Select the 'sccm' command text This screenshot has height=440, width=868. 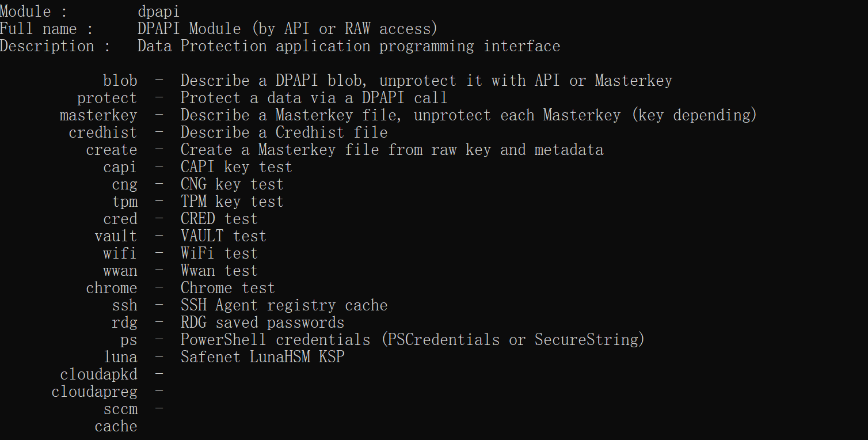(120, 409)
